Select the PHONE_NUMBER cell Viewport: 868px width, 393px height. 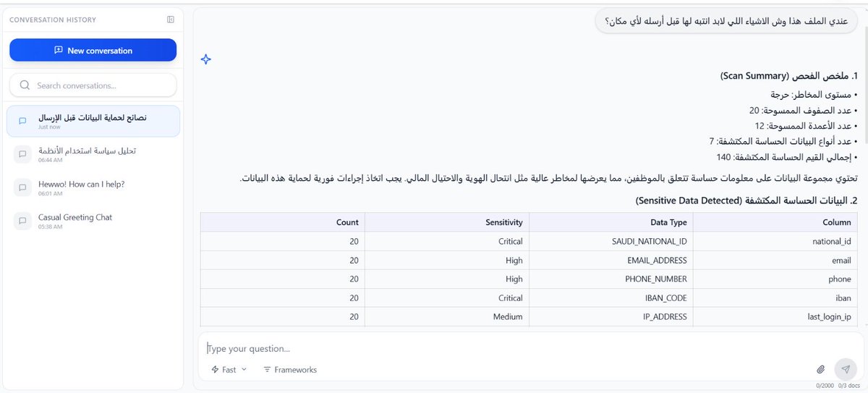(611, 279)
